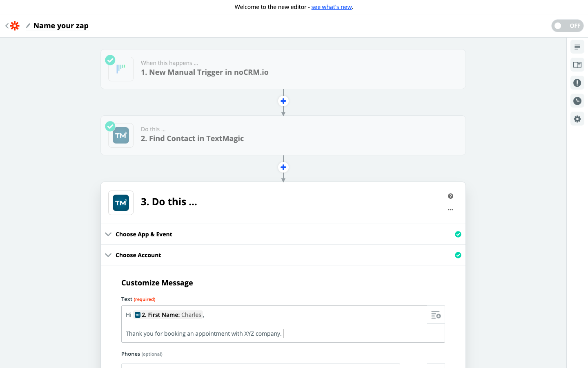This screenshot has height=368, width=588.
Task: Open the history clock icon in sidebar
Action: [577, 101]
